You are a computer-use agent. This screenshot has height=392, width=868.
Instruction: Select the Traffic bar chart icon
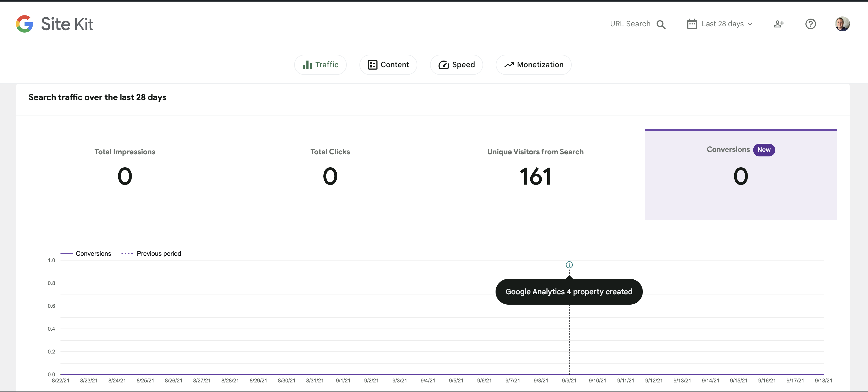(307, 65)
